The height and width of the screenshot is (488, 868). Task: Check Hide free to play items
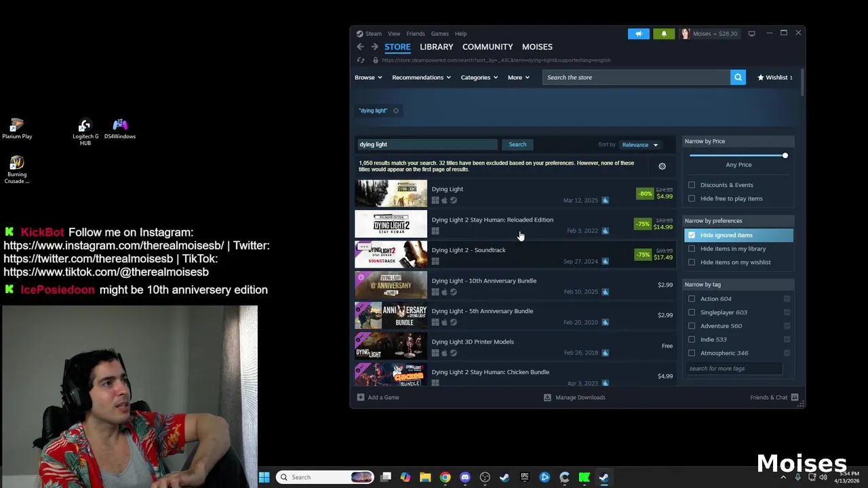(x=692, y=199)
